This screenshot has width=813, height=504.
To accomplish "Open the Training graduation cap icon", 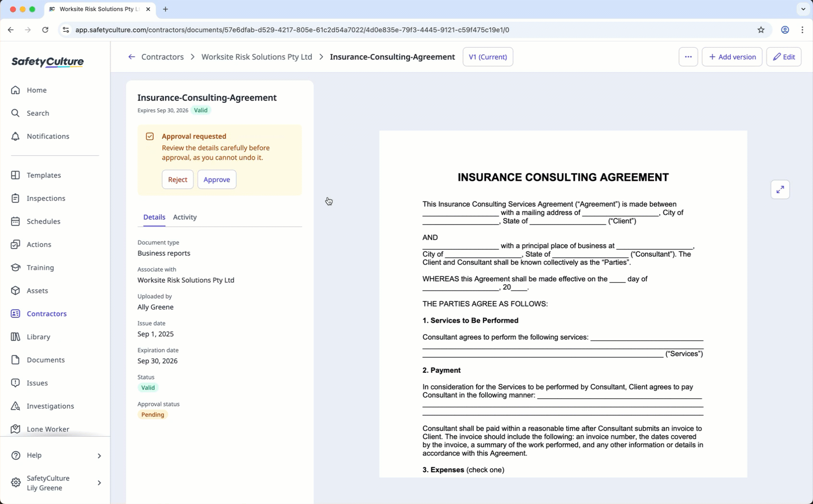I will coord(15,267).
